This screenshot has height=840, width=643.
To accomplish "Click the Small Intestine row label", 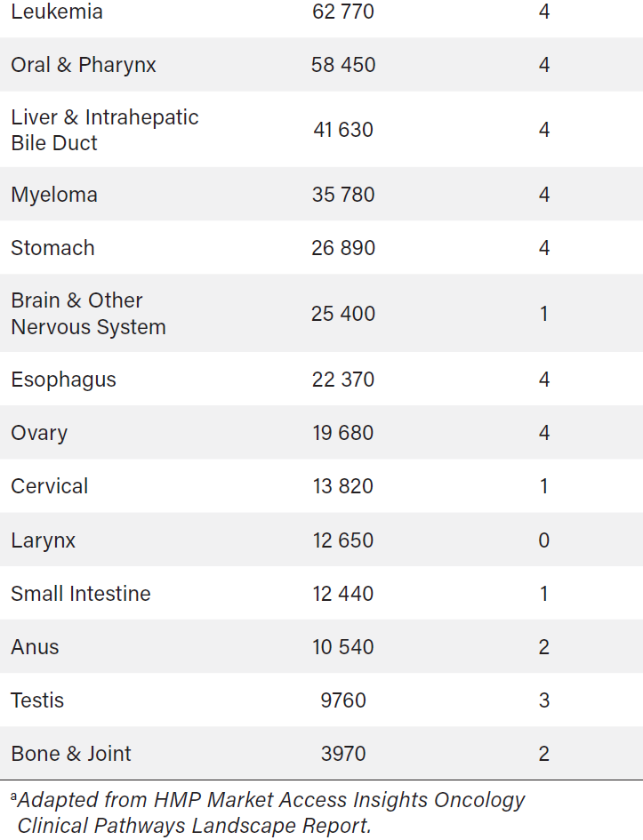I will pyautogui.click(x=81, y=594).
